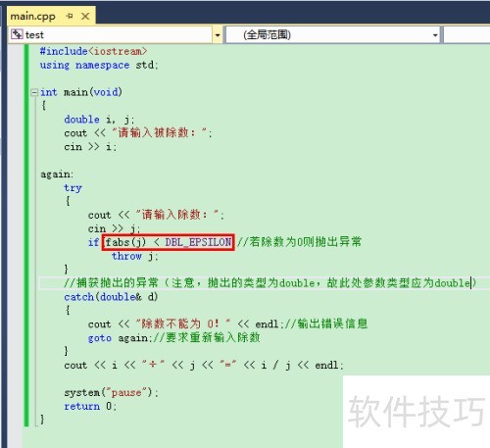
Task: Click the return 0 statement
Action: [90, 406]
